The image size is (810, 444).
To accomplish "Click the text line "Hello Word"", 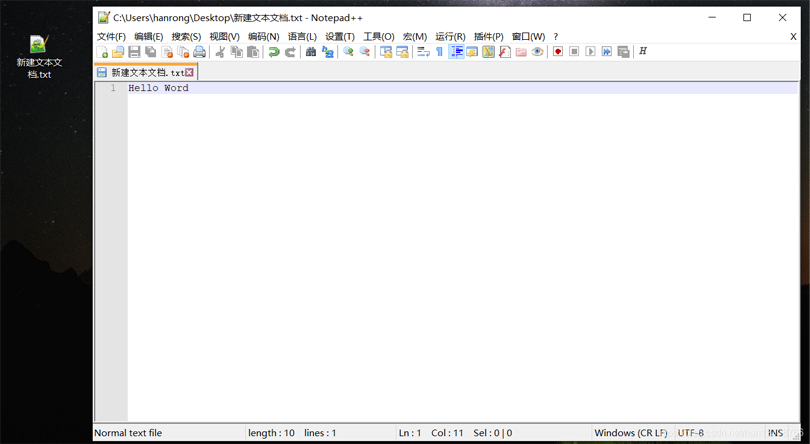I will tap(158, 88).
